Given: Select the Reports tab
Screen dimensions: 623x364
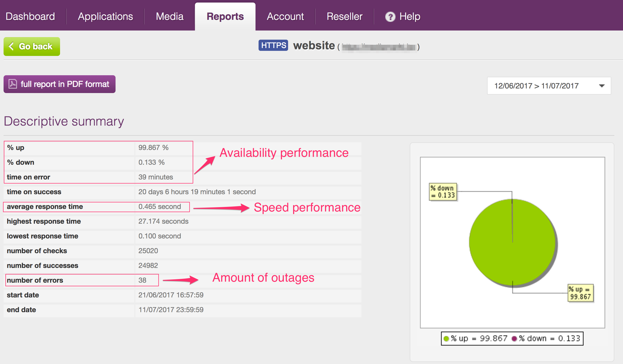Looking at the screenshot, I should click(x=225, y=17).
